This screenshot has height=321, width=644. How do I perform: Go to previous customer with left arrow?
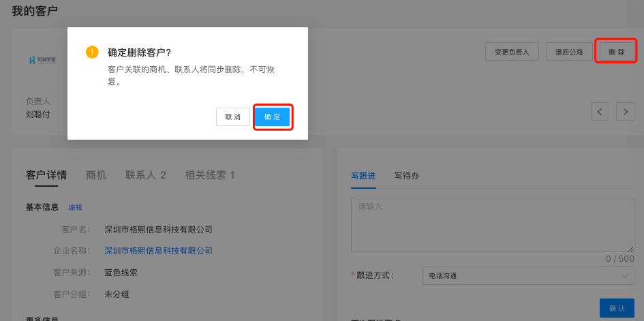coord(600,111)
